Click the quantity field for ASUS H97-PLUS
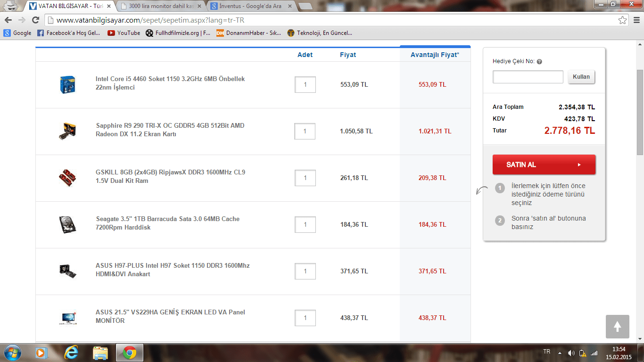644x362 pixels. 305,271
